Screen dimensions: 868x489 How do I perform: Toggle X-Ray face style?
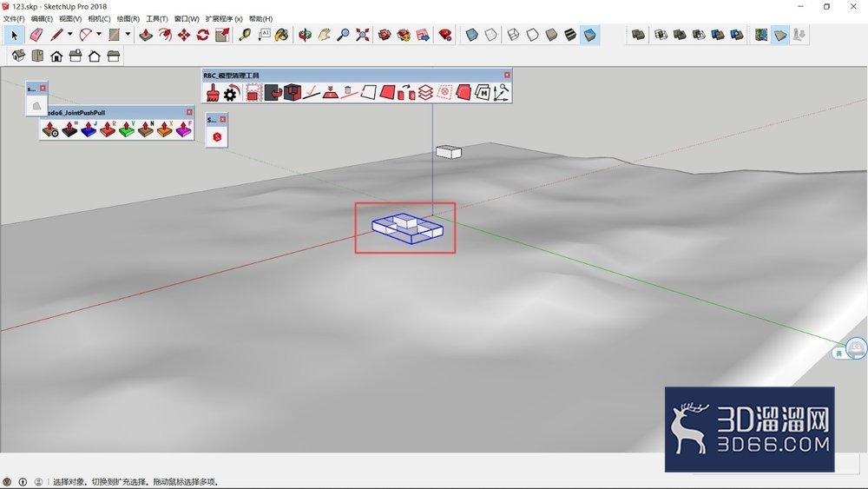[x=471, y=35]
